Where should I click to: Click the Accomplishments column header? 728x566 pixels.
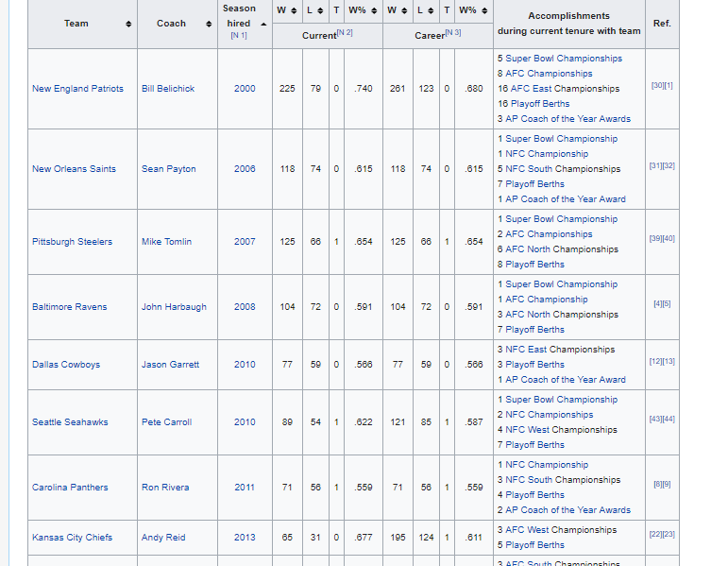click(x=568, y=24)
